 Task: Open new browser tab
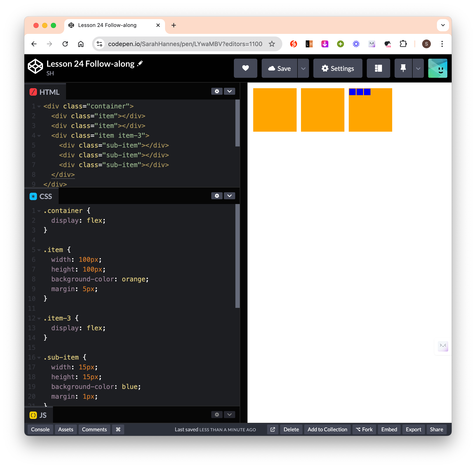coord(174,25)
